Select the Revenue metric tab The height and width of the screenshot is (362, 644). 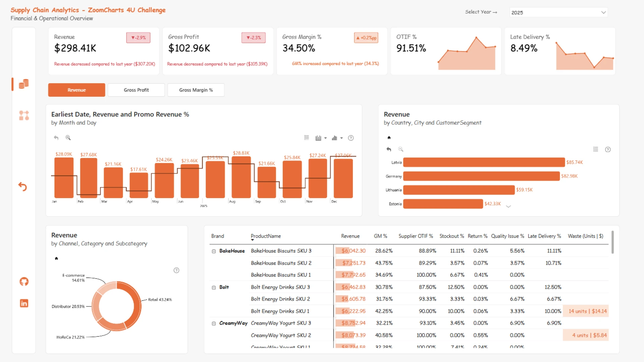pos(76,90)
